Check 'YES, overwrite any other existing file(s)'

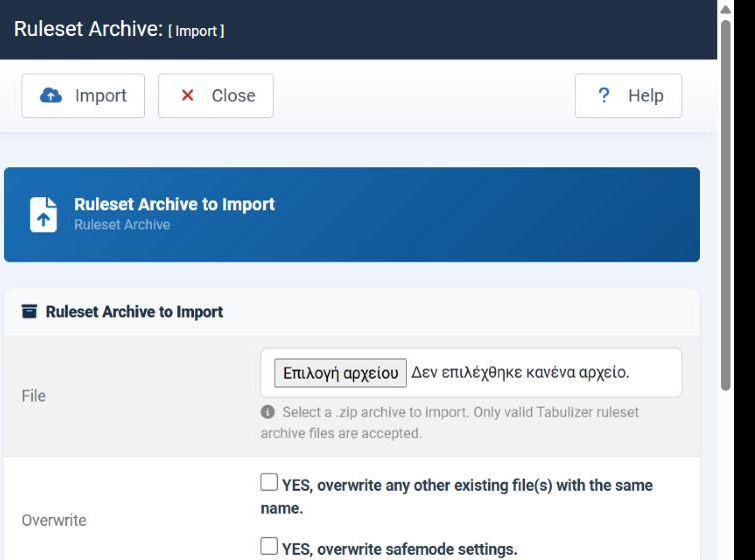point(269,482)
